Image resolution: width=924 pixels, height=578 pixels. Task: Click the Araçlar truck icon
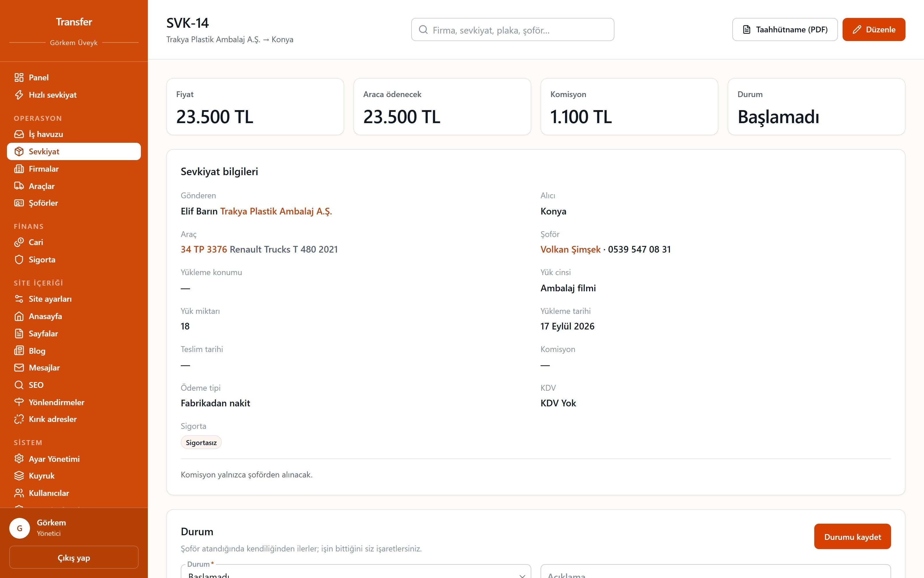tap(19, 186)
